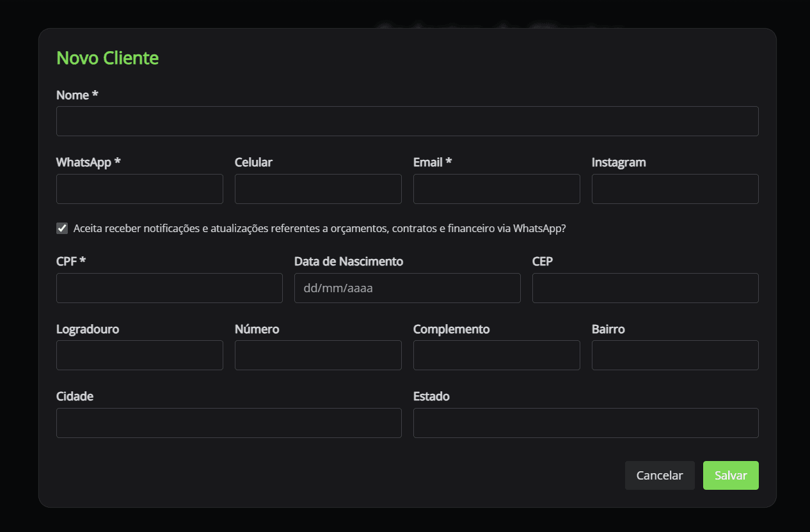Select the Estado input field
This screenshot has height=532, width=810.
pyautogui.click(x=585, y=423)
